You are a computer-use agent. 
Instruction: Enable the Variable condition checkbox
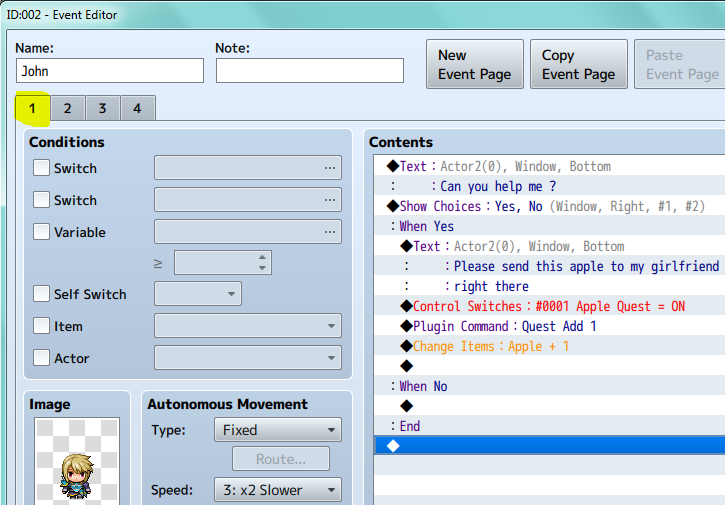[41, 232]
